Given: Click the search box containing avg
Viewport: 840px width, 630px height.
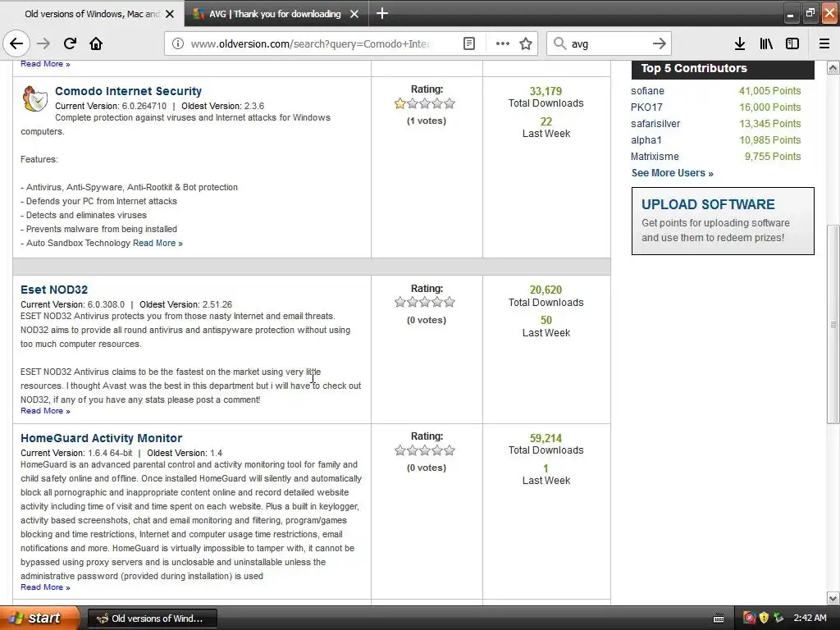Looking at the screenshot, I should pos(608,43).
